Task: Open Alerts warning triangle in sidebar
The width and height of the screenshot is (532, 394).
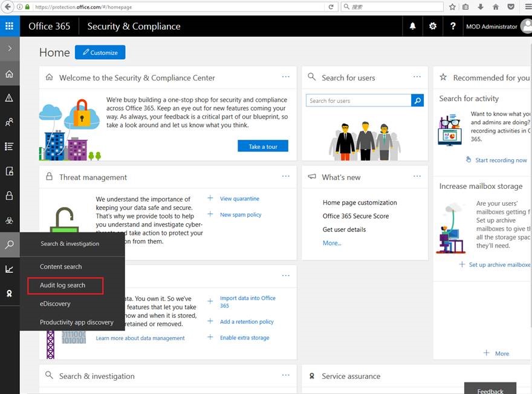Action: click(x=10, y=98)
